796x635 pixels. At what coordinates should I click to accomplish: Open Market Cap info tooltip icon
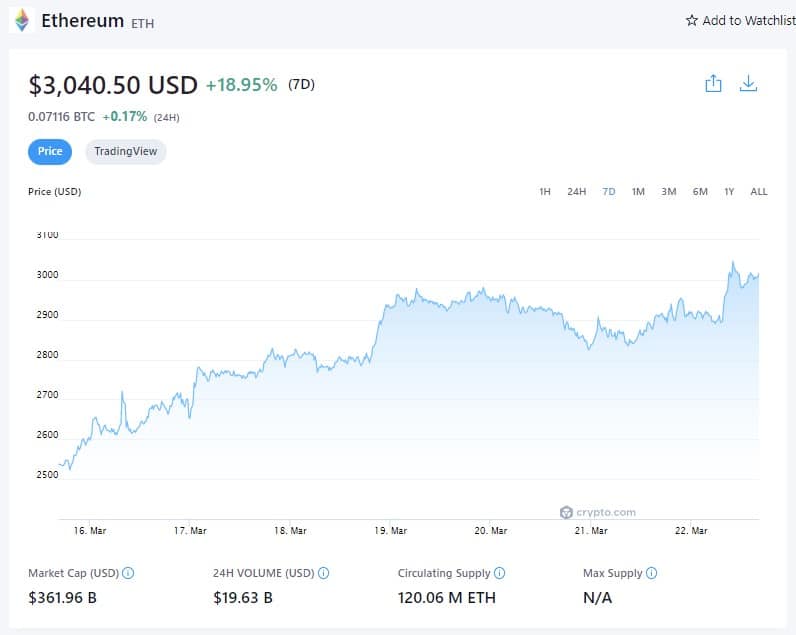pos(128,573)
